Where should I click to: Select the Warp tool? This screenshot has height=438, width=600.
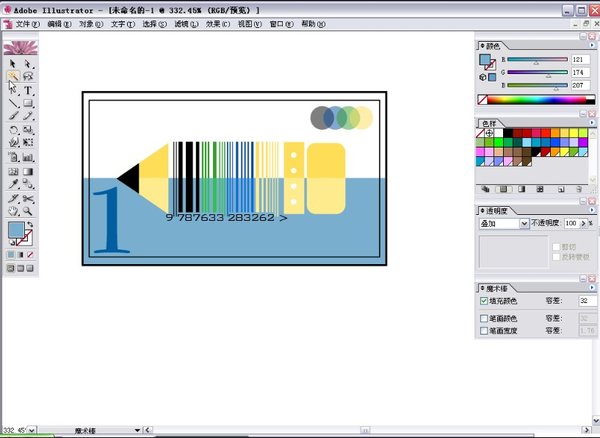(13, 143)
